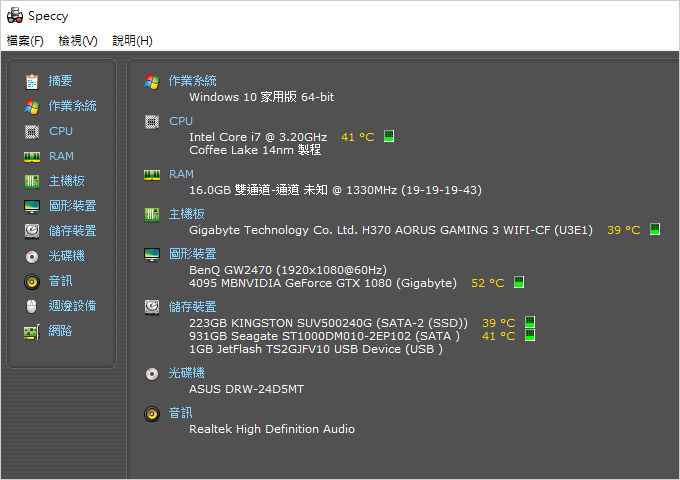Viewport: 680px width, 480px height.
Task: Click the hard disk icon in summary pane
Action: (152, 307)
